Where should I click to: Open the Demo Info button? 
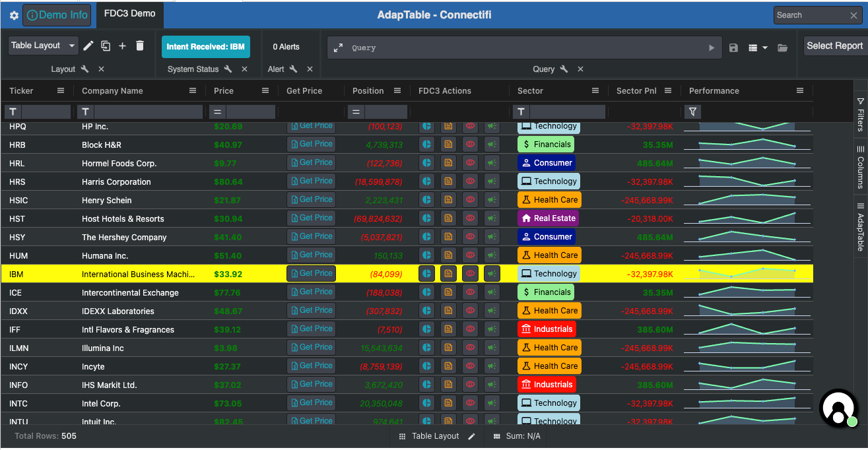pos(57,15)
